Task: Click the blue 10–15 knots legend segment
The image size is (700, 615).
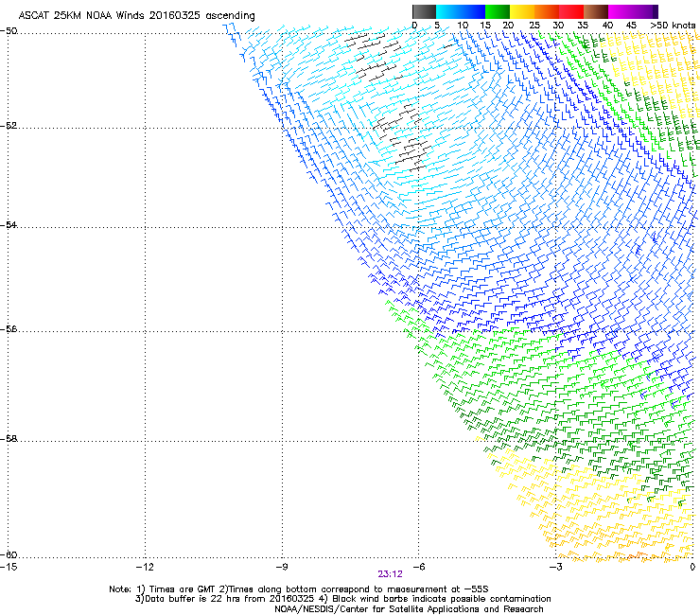Action: pos(473,11)
